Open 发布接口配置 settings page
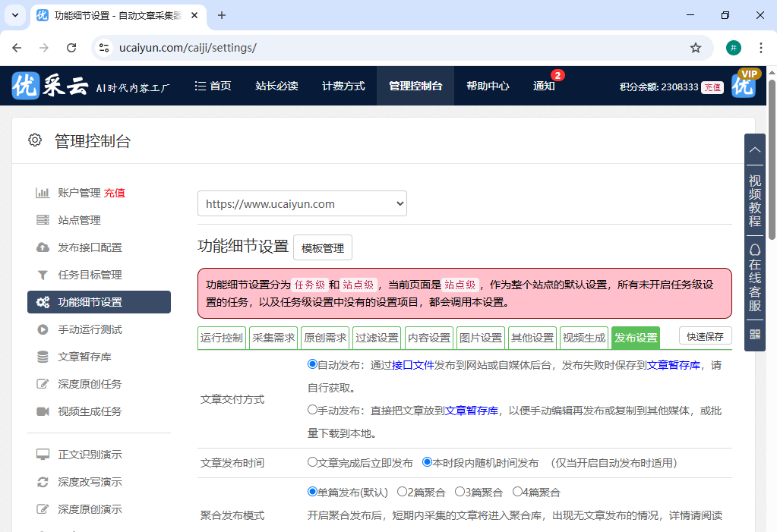 [90, 247]
